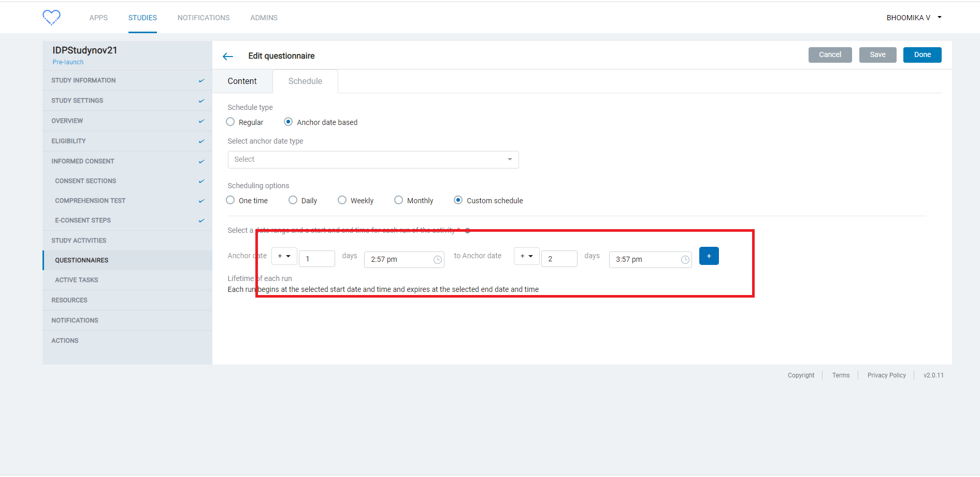Open the plus/minus dropdown before the 1 days field
The height and width of the screenshot is (477, 980).
284,256
